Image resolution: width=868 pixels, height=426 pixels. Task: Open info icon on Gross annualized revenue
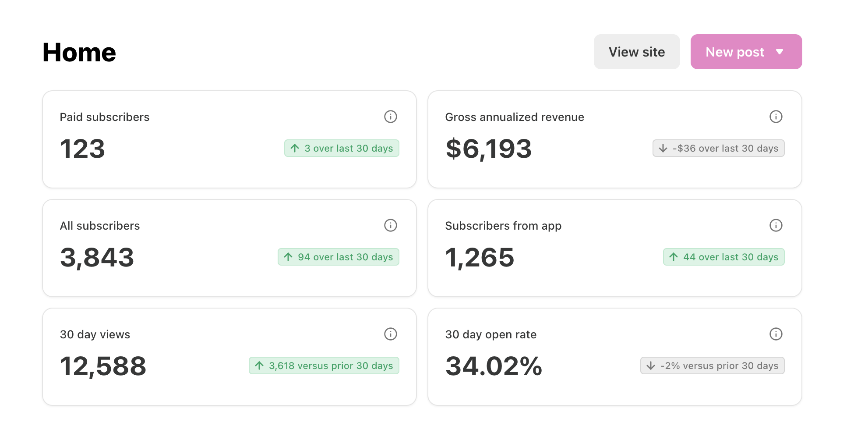pos(776,117)
